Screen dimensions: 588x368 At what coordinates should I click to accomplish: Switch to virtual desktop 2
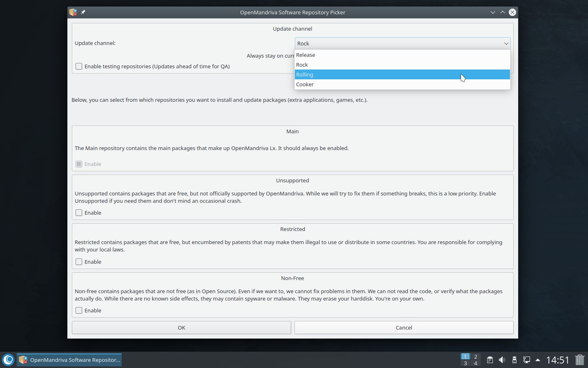pyautogui.click(x=476, y=357)
